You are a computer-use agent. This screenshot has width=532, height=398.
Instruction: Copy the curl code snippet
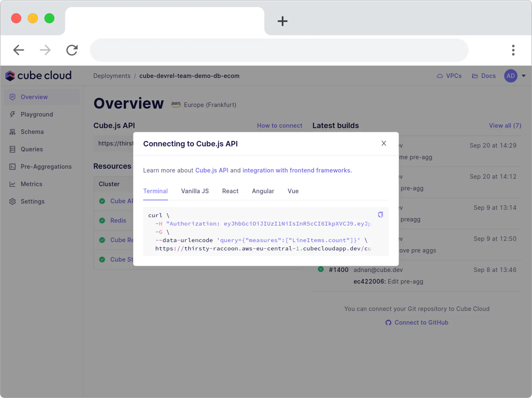click(x=380, y=215)
